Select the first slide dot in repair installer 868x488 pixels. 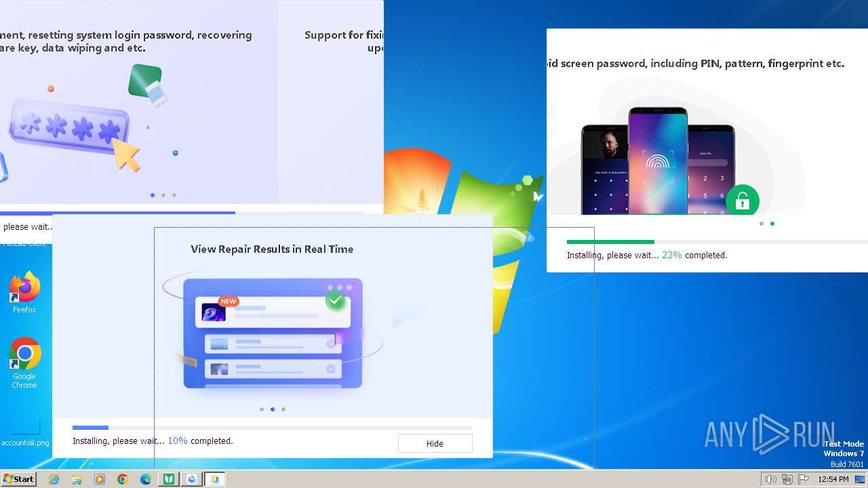(x=262, y=409)
